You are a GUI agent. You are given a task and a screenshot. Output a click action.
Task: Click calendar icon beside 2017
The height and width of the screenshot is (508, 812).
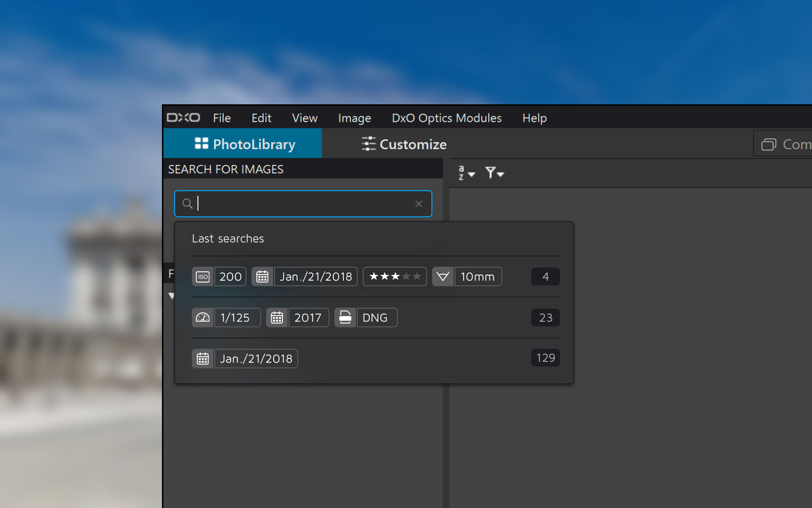point(277,318)
